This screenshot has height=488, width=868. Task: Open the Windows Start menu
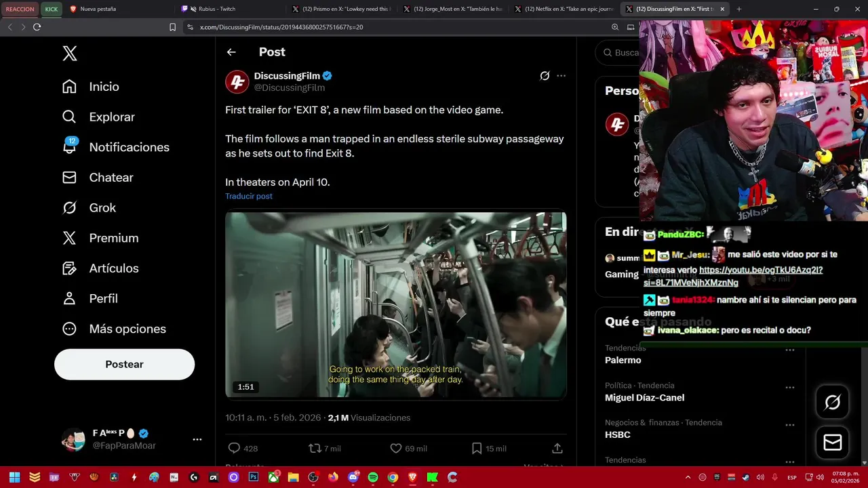coord(14,477)
